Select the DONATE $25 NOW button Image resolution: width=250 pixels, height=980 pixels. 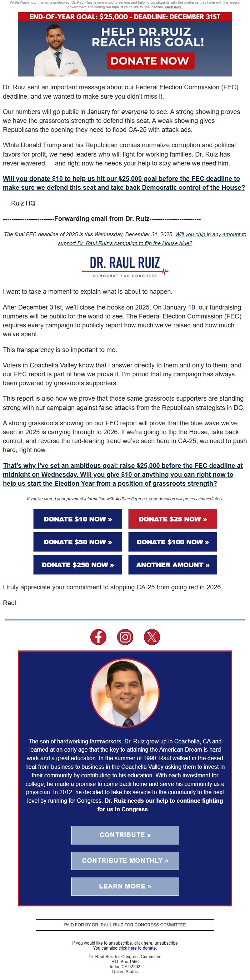pos(172,519)
